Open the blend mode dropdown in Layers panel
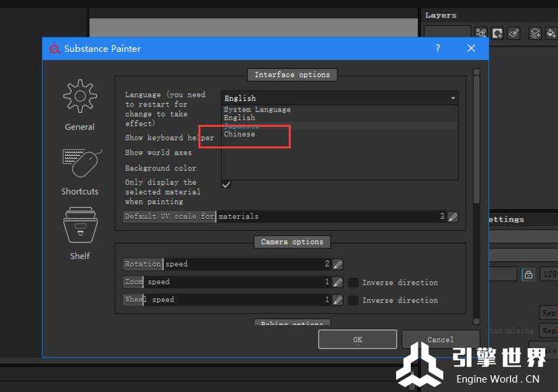The image size is (558, 392). (447, 32)
